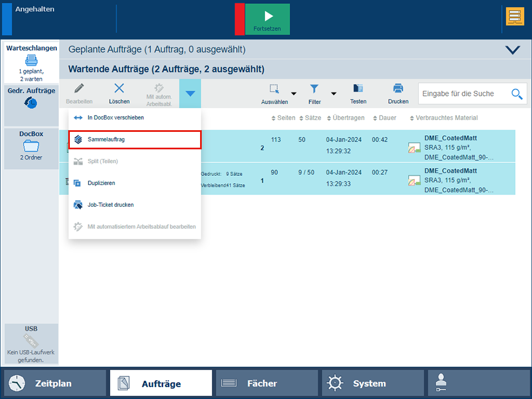Open Gedr. Aufträge printed jobs
The image size is (532, 399).
point(31,105)
